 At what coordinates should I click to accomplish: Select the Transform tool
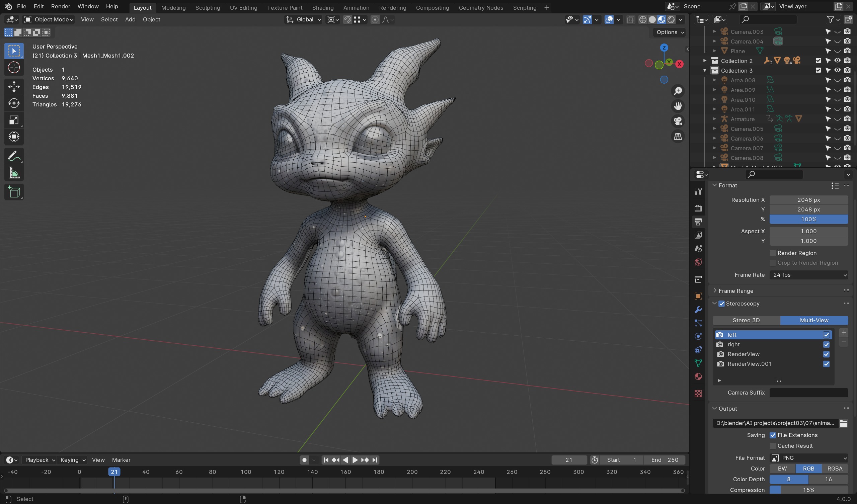(x=14, y=137)
